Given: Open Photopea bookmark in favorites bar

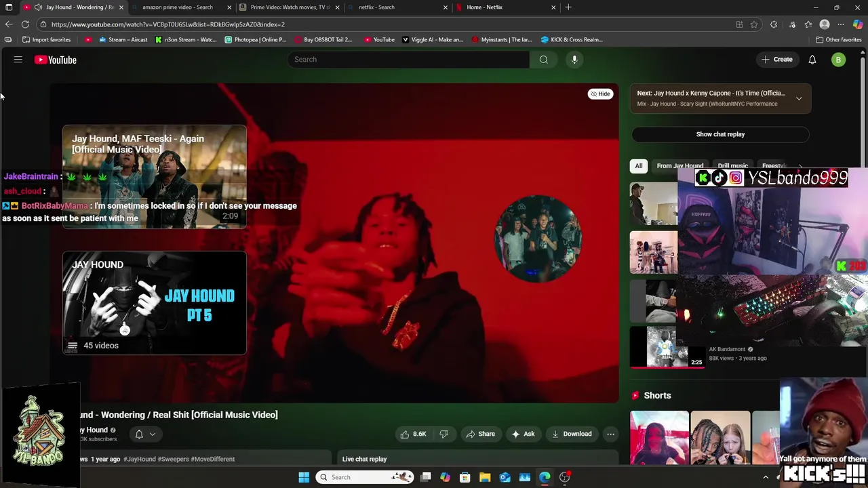Looking at the screenshot, I should (x=256, y=39).
